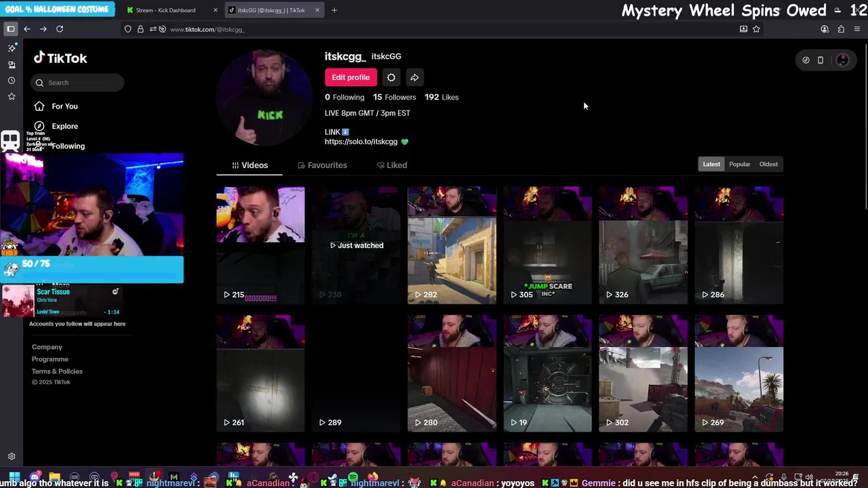Open the sidebar bookmarks star icon

tap(12, 97)
